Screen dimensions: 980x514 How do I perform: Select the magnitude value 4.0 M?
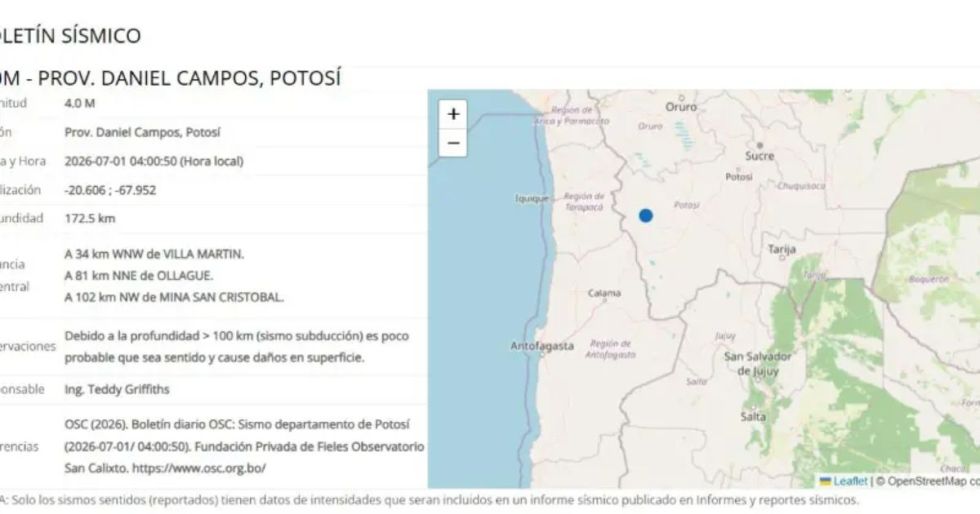[79, 103]
